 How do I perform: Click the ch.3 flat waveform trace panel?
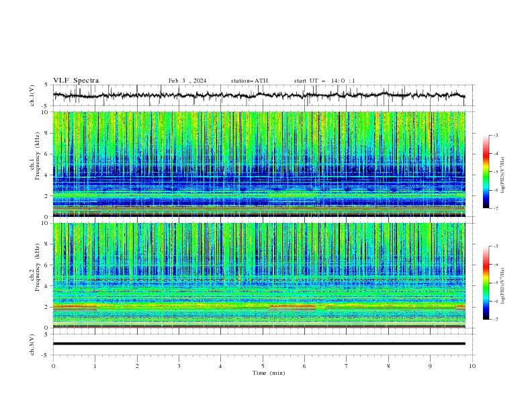coord(259,345)
